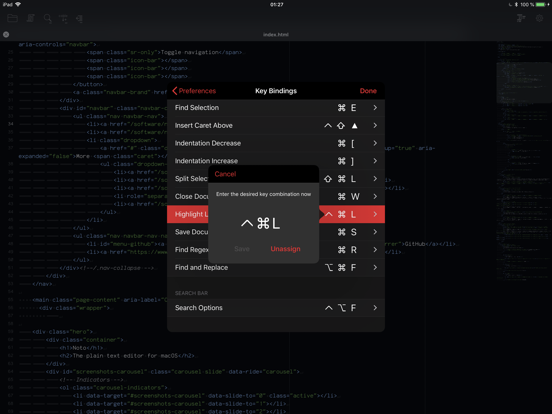Click the h2 line "The plain text editor for macOS"

[127, 356]
